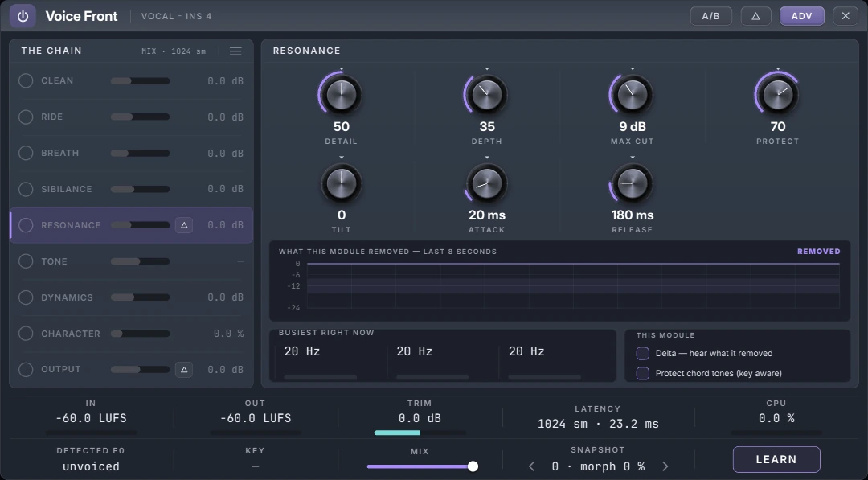868x480 pixels.
Task: Enable the TONE module toggle
Action: (x=26, y=261)
